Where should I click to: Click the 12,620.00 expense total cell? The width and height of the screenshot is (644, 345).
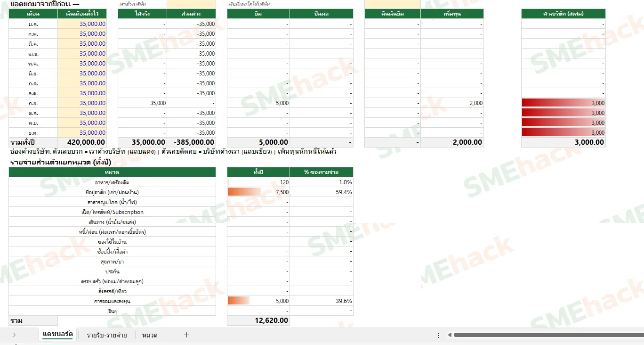(x=258, y=320)
